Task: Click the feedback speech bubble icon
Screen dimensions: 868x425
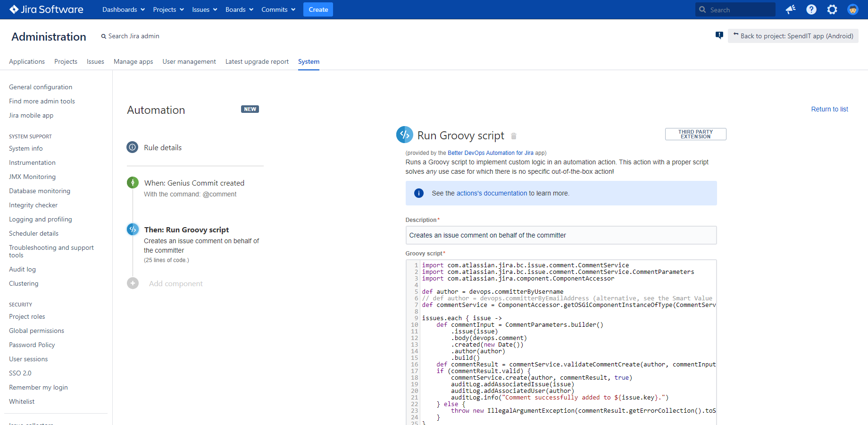Action: coord(719,35)
